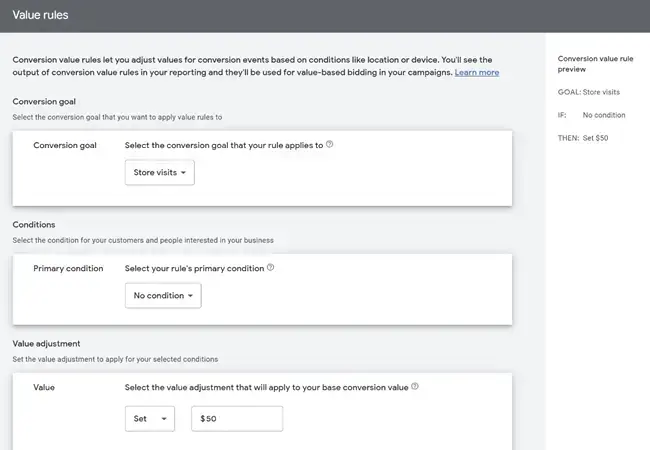The image size is (650, 450).
Task: Expand the No condition dropdown
Action: point(162,296)
